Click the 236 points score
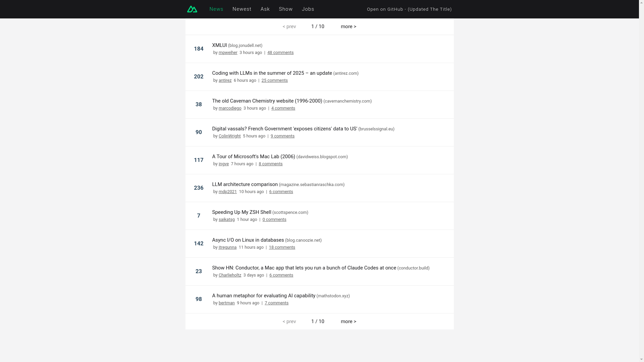The width and height of the screenshot is (644, 362). 199,188
